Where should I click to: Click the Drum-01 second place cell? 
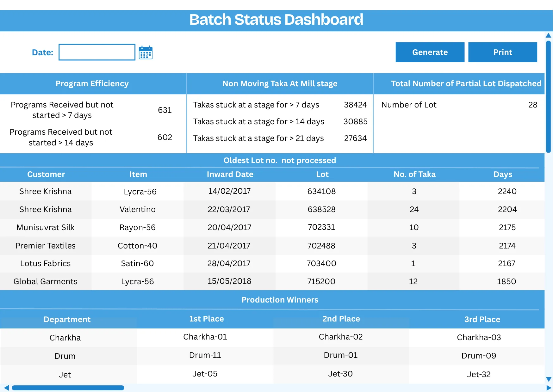[x=341, y=355]
